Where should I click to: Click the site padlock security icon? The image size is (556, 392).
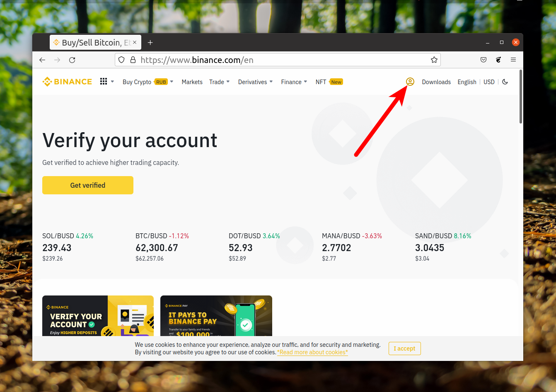pos(133,60)
